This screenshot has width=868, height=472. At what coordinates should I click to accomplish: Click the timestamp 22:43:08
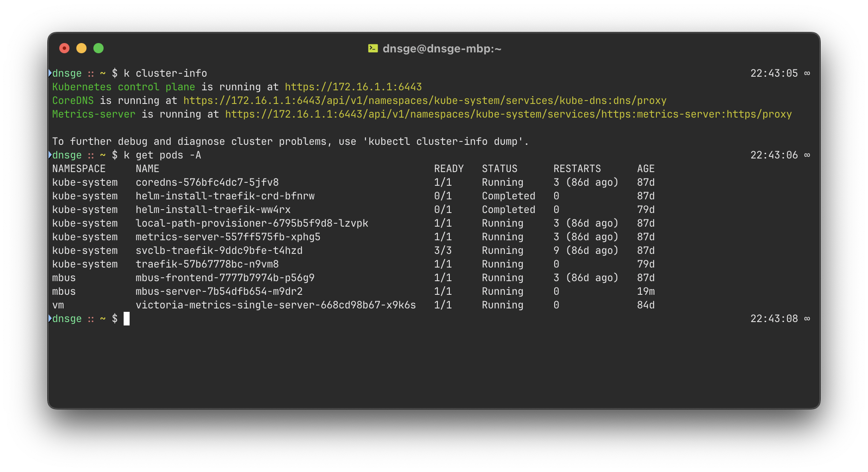[774, 318]
